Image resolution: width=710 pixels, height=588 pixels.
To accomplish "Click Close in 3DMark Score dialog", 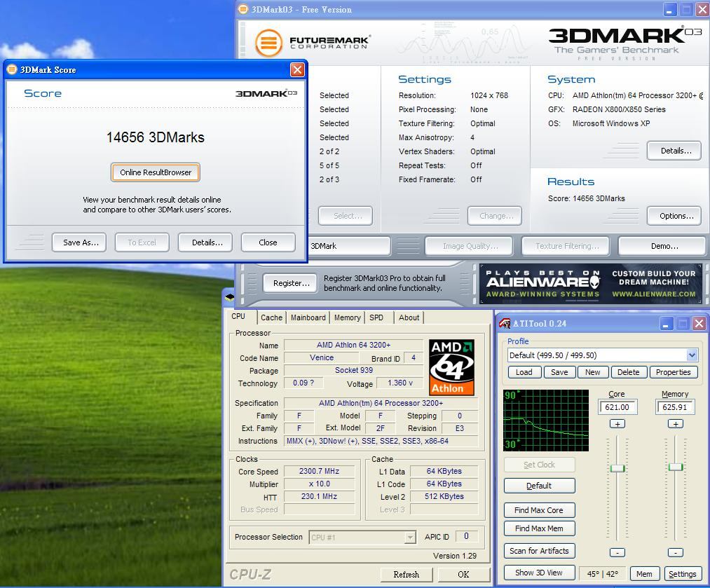I will coord(268,242).
